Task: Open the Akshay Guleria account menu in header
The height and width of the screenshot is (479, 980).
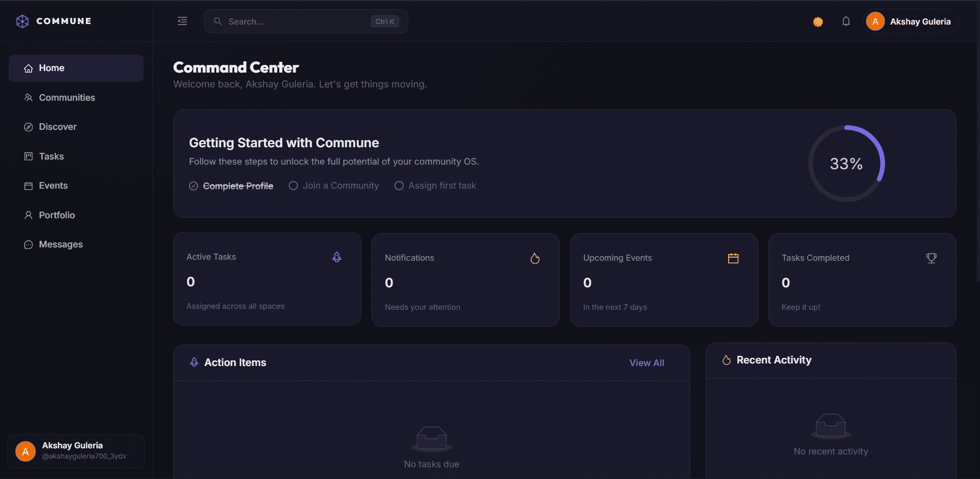Action: click(x=912, y=21)
